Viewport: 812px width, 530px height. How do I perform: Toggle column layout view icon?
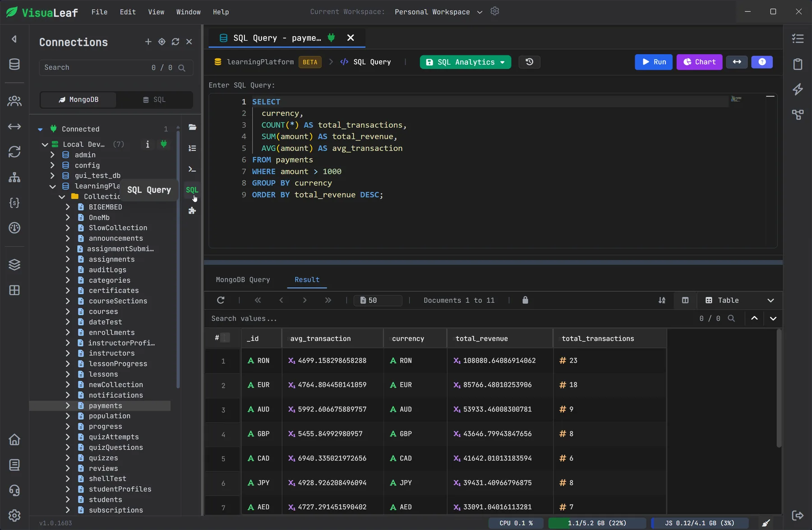point(685,300)
